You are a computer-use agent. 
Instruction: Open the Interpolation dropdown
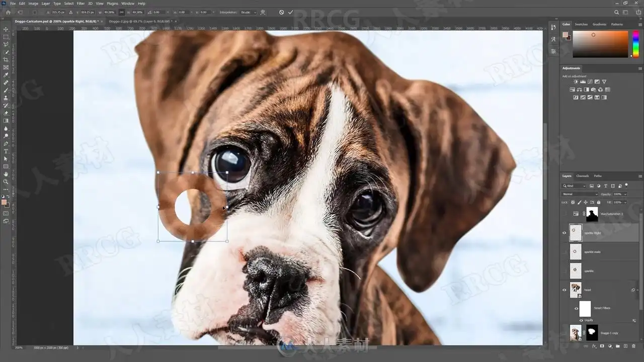(249, 12)
